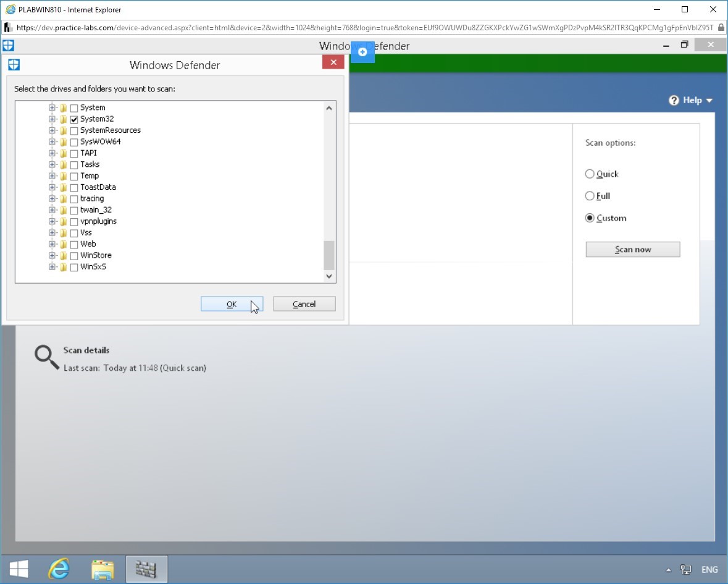Select the WinStore folder label

pos(96,255)
